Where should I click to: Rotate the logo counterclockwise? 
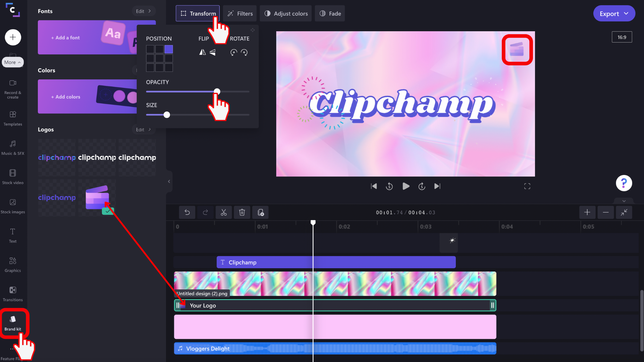[x=234, y=52]
